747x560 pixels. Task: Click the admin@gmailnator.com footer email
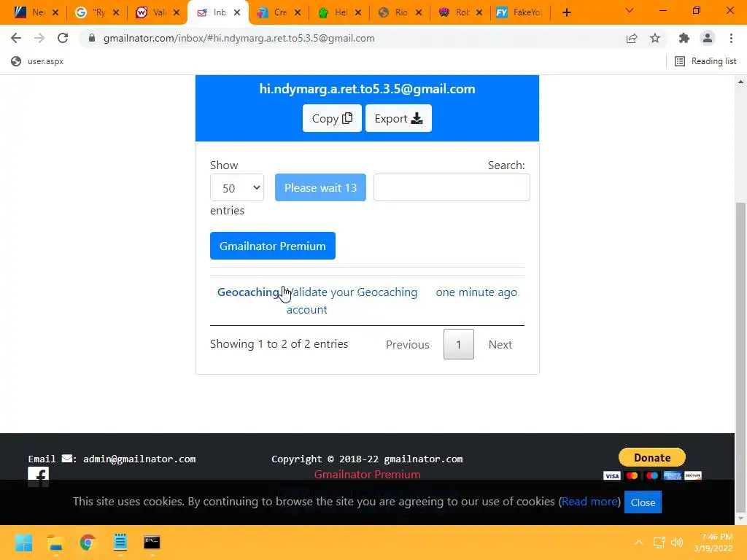click(x=139, y=459)
